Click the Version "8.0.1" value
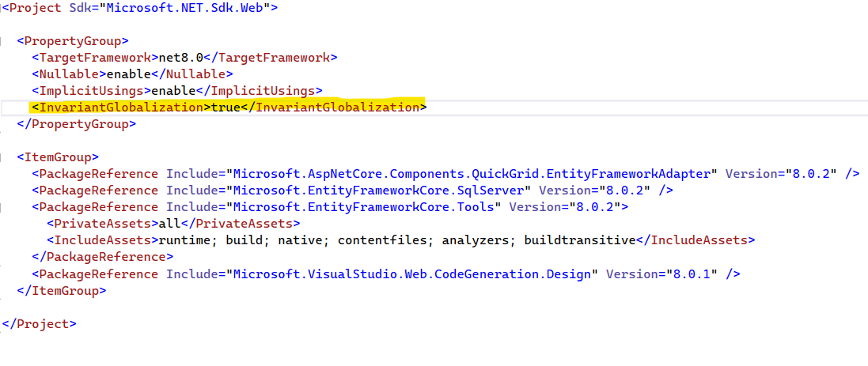Image resolution: width=868 pixels, height=366 pixels. click(691, 274)
